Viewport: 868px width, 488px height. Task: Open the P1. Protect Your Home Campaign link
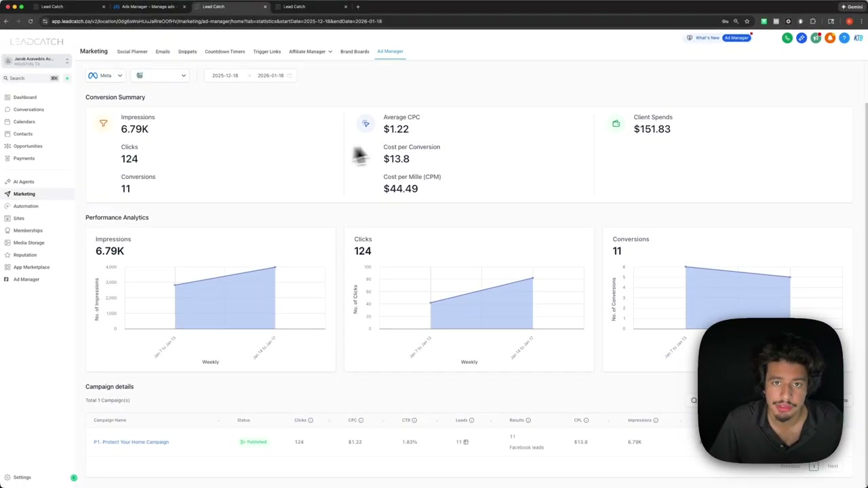[x=131, y=442]
